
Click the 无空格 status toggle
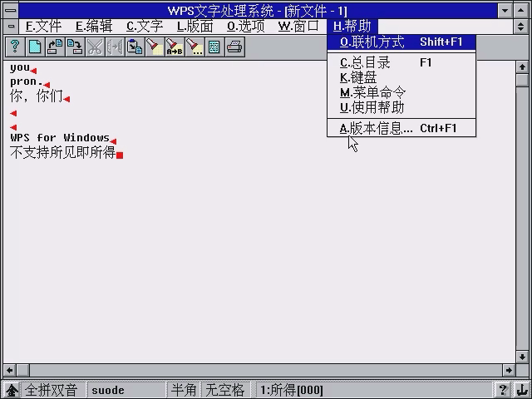tap(225, 390)
